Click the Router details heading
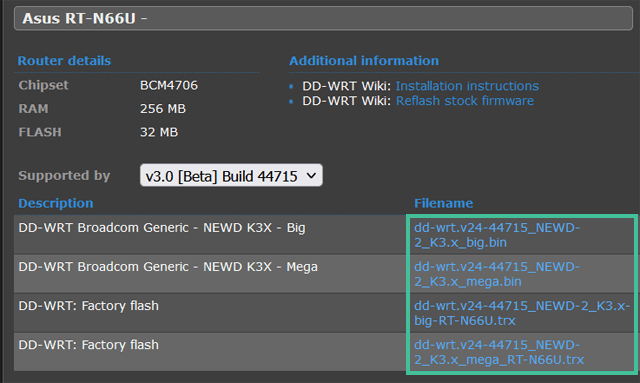640x383 pixels. [64, 60]
